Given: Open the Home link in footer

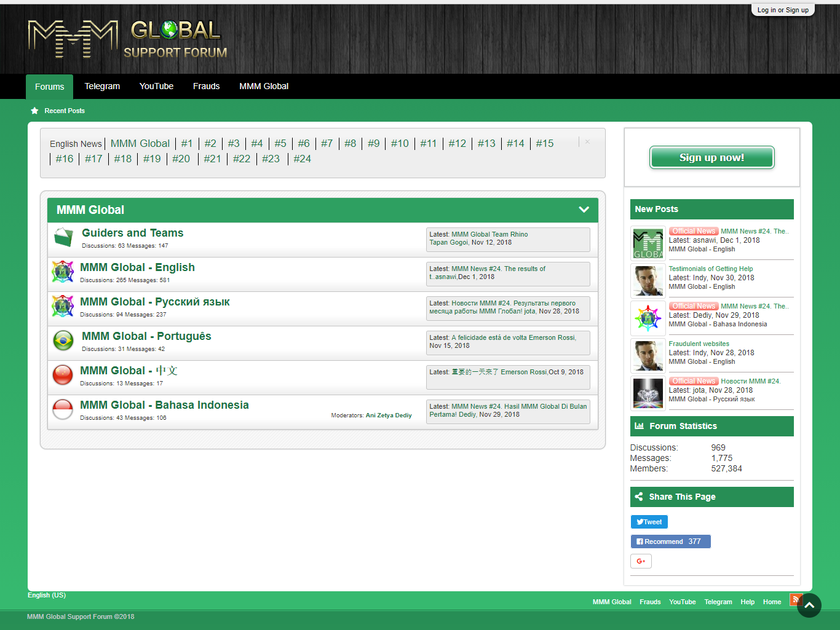Looking at the screenshot, I should click(x=772, y=602).
